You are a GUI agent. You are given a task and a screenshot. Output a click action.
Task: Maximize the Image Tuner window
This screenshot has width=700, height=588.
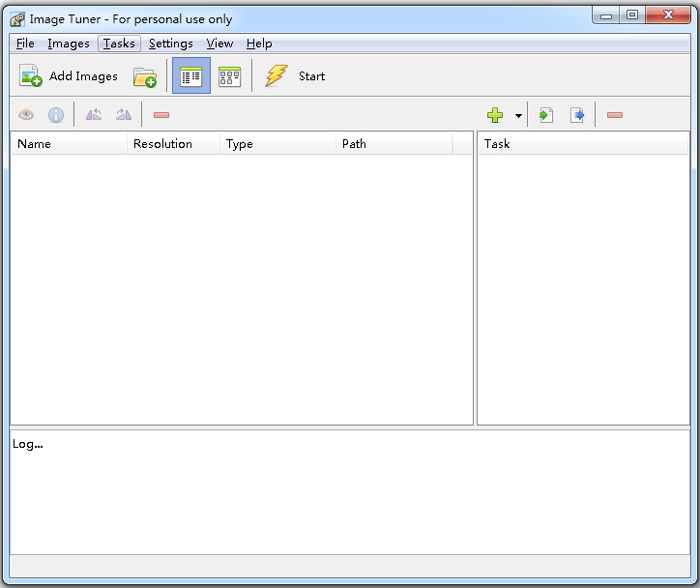tap(632, 15)
